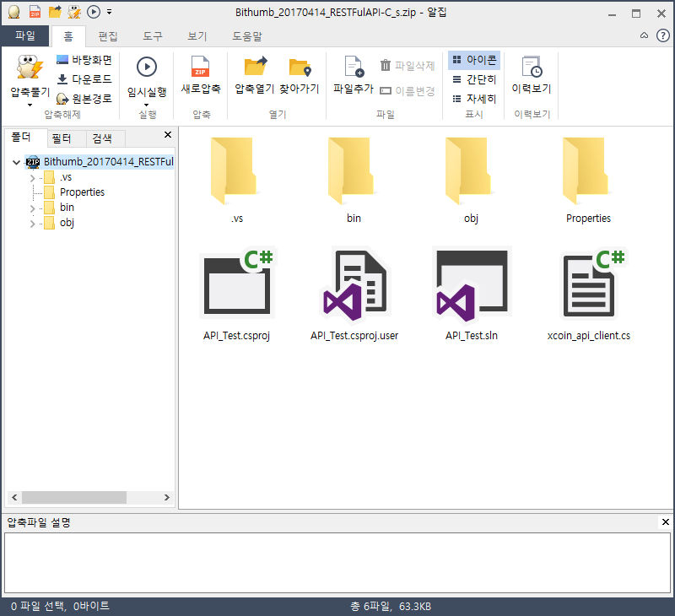Switch to the 홈 ribbon tab
The height and width of the screenshot is (616, 675).
pos(68,36)
